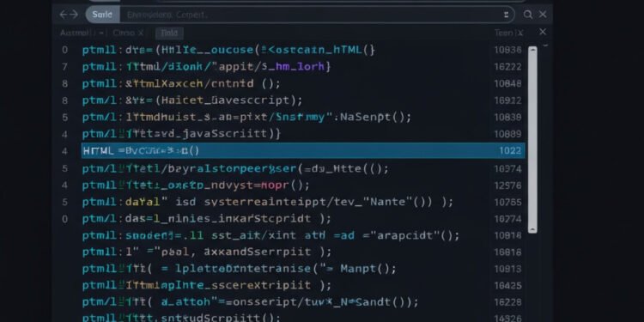
Task: Click the code line containing javaSscriitt
Action: click(x=181, y=134)
